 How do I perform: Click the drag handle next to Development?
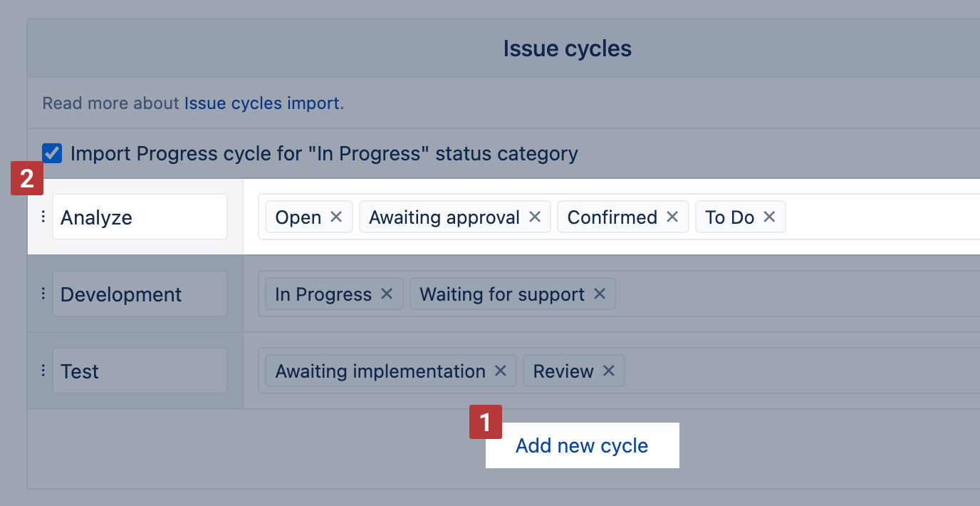43,294
